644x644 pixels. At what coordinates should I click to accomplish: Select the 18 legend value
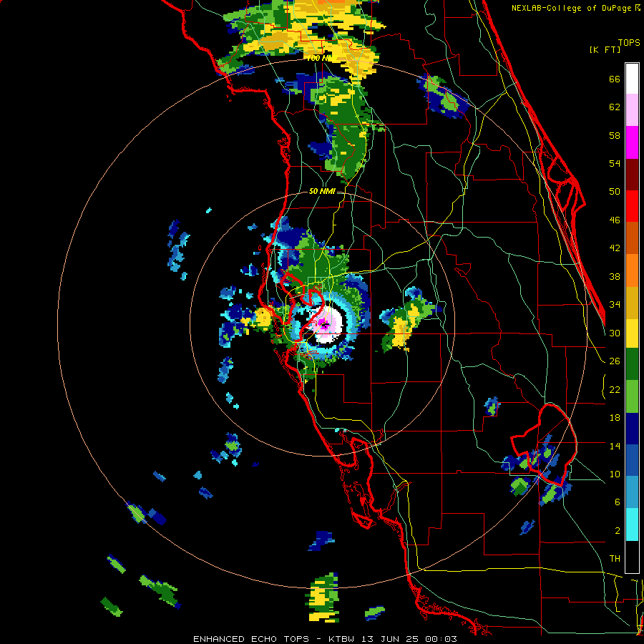[x=615, y=418]
